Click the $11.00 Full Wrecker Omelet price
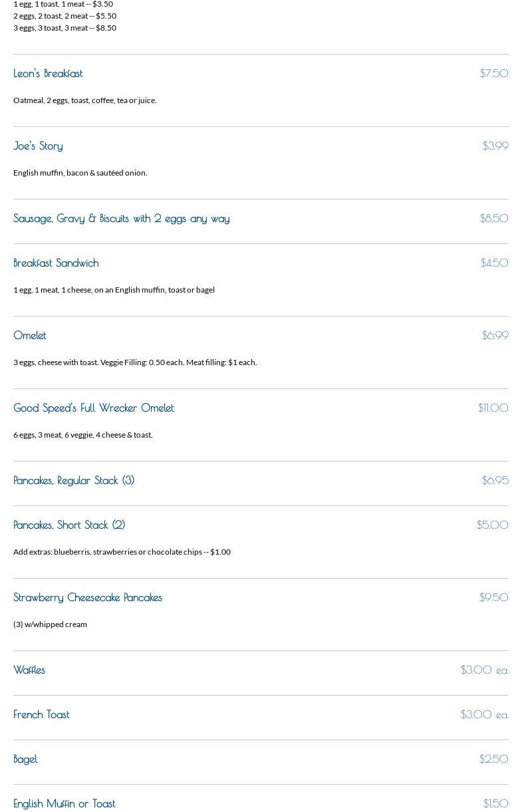The image size is (522, 812). pos(493,408)
